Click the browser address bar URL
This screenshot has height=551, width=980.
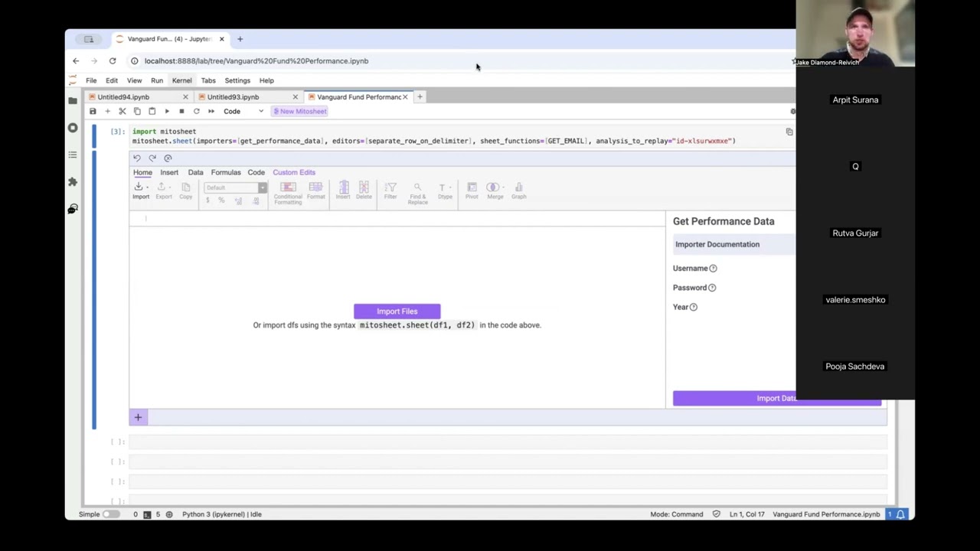pos(256,61)
